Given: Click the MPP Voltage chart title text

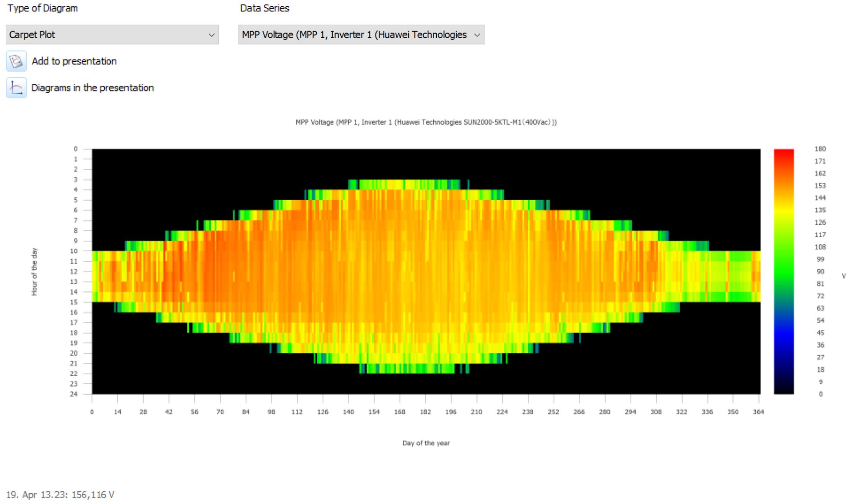Looking at the screenshot, I should pos(426,122).
